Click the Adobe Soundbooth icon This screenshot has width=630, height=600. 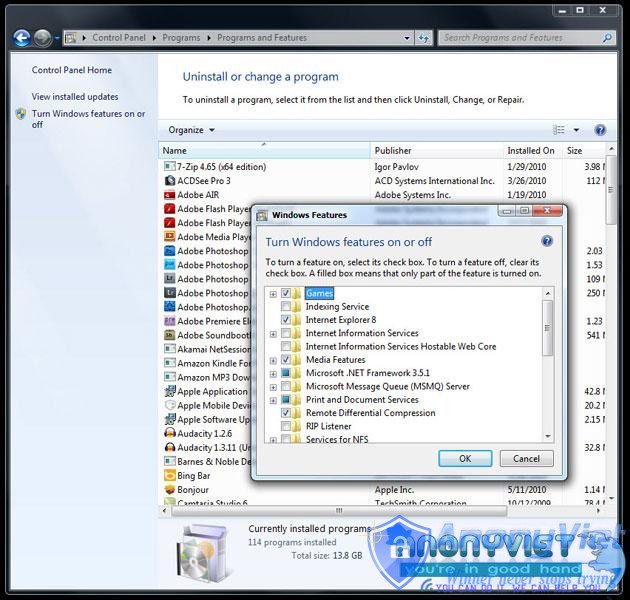pos(170,335)
